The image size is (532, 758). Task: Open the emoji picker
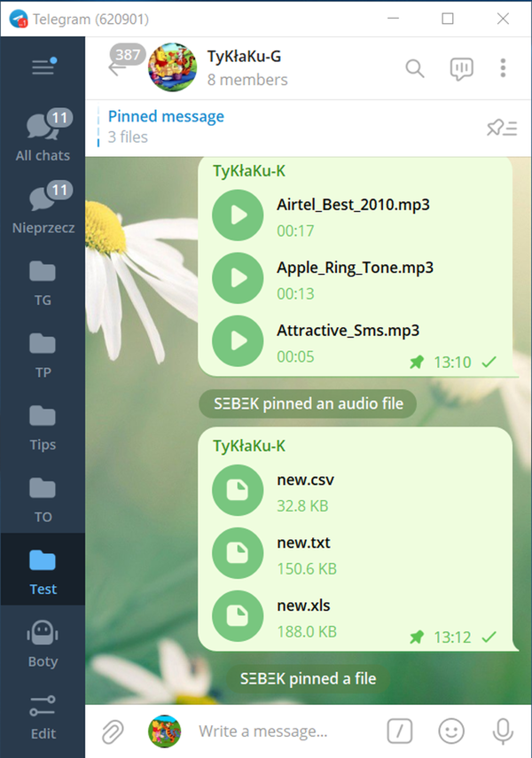[x=451, y=731]
